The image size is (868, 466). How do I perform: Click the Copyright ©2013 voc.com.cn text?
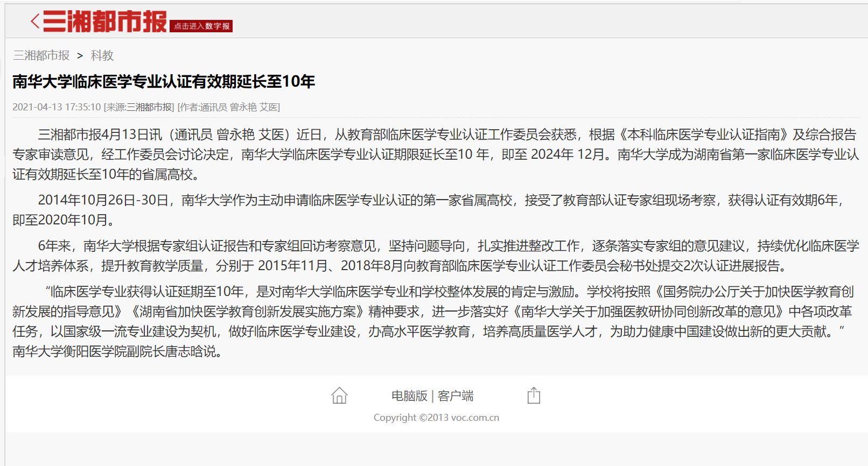click(436, 418)
